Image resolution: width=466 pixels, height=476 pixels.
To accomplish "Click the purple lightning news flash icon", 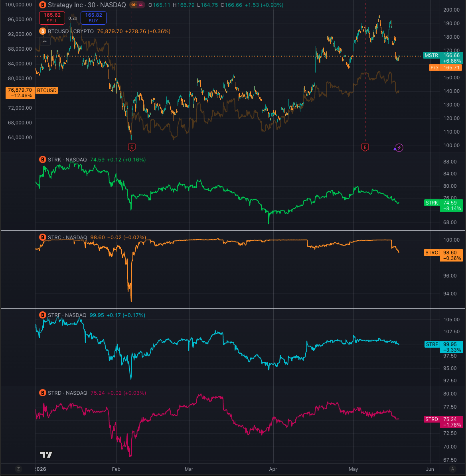I will pyautogui.click(x=399, y=148).
